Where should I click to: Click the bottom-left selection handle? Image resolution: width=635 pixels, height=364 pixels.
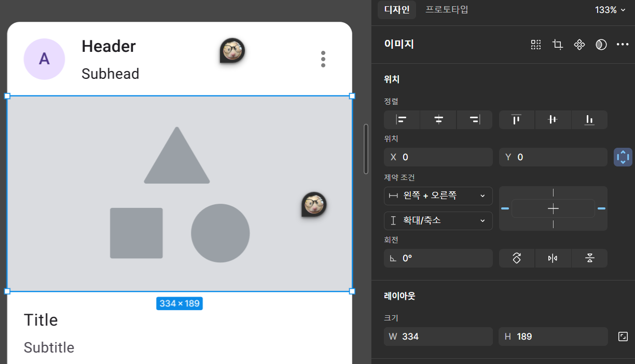[7, 291]
